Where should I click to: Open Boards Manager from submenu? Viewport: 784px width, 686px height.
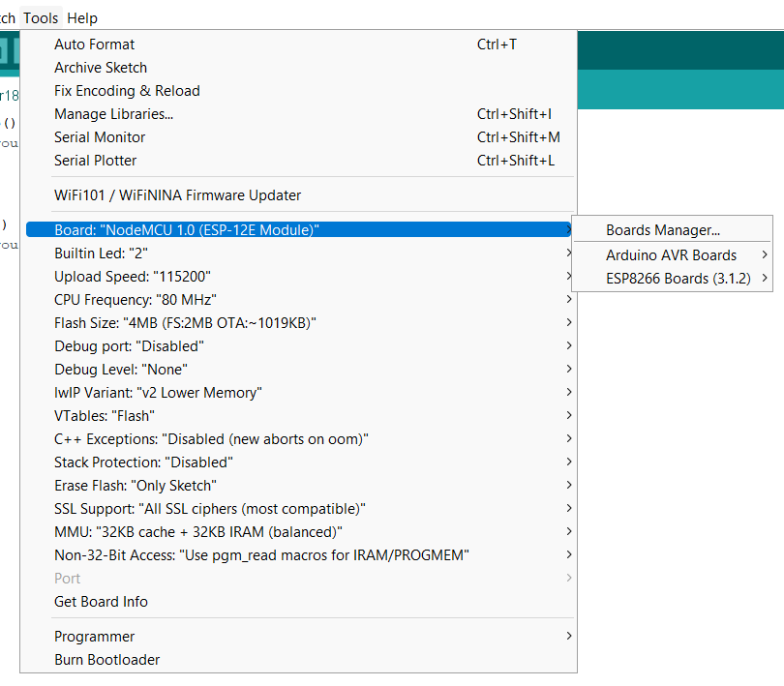[x=663, y=230]
